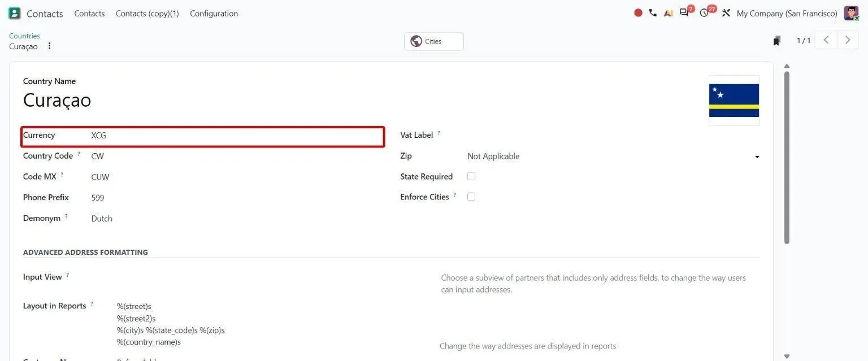This screenshot has height=361, width=868.
Task: Click the Contacts app title
Action: 45,14
